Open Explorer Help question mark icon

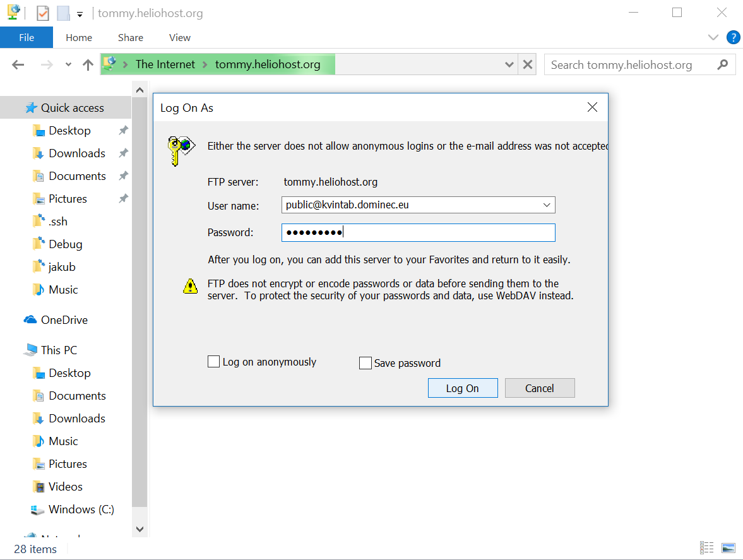(733, 37)
